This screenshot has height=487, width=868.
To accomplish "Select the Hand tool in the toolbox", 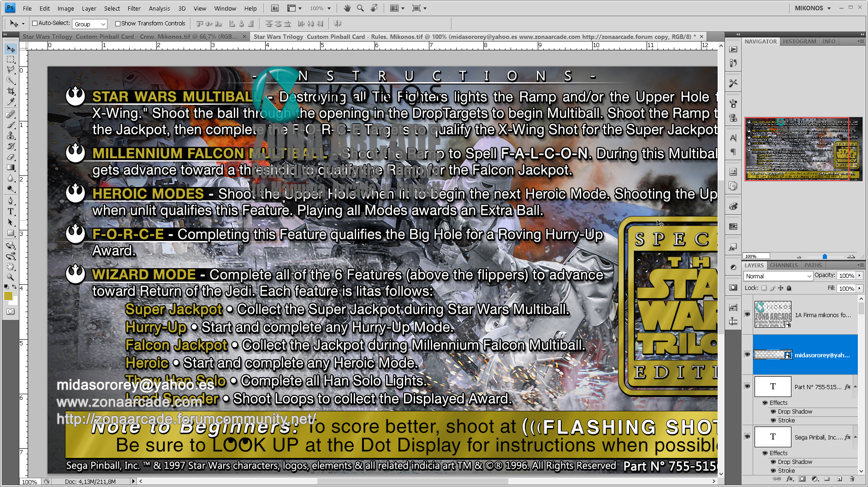I will [x=11, y=266].
